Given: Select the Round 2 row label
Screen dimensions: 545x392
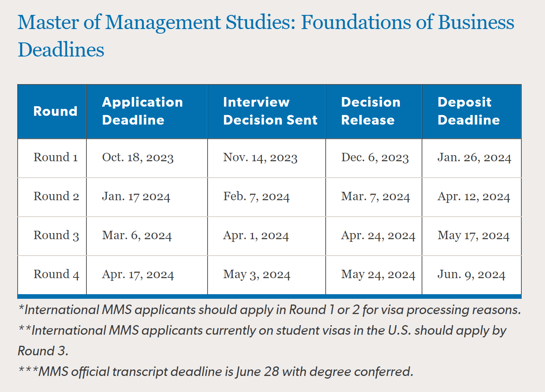Looking at the screenshot, I should (56, 196).
